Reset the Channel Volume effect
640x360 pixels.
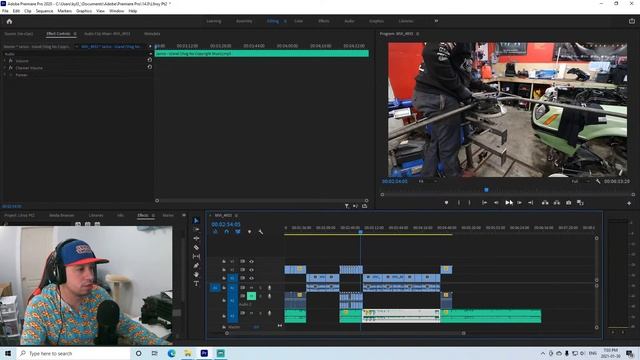pos(150,67)
